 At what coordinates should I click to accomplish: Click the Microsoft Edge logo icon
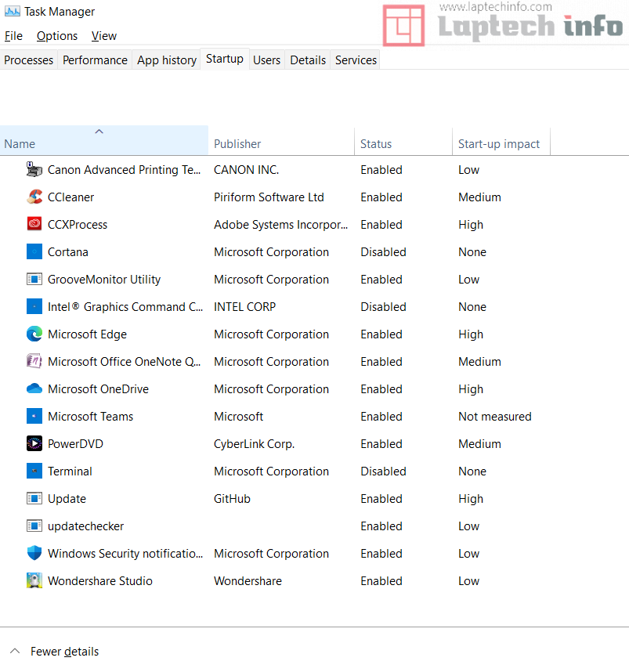34,334
